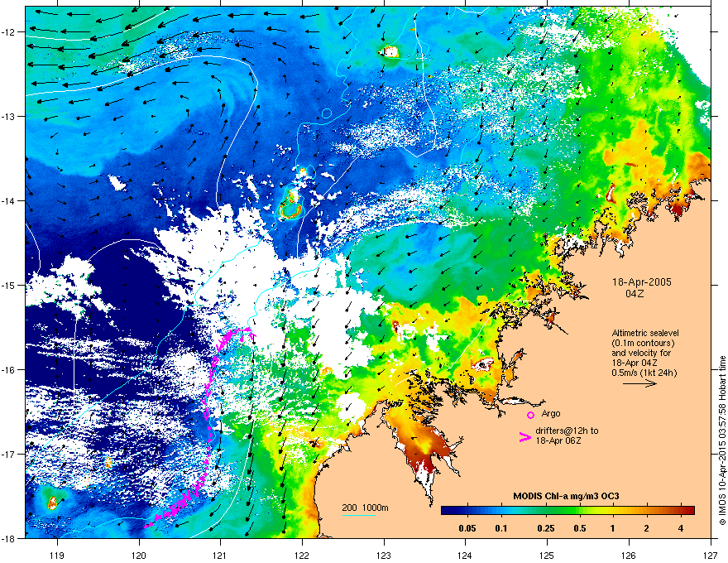The width and height of the screenshot is (728, 563).
Task: Click the 124 longitude axis label
Action: (466, 555)
